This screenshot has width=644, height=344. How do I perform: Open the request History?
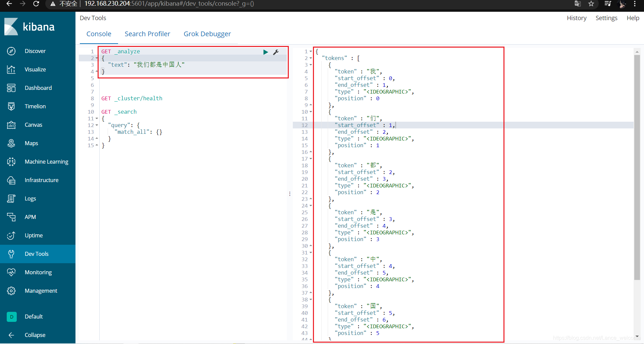click(x=577, y=18)
